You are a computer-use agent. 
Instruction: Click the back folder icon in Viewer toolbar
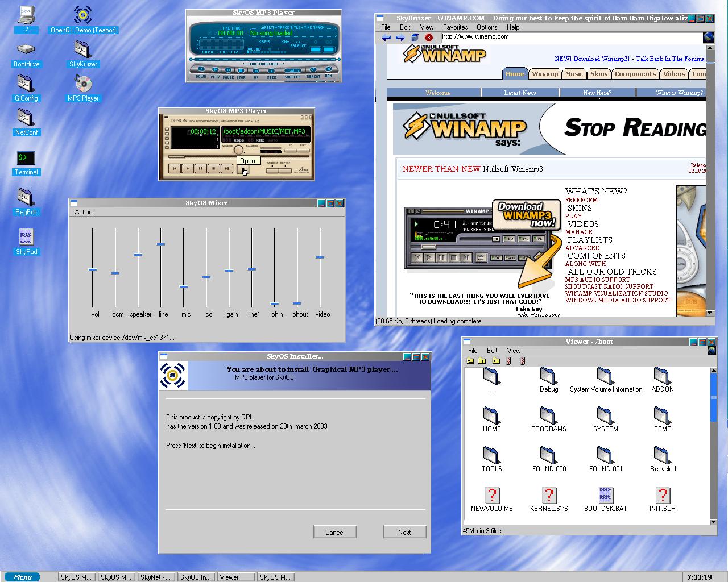point(496,361)
